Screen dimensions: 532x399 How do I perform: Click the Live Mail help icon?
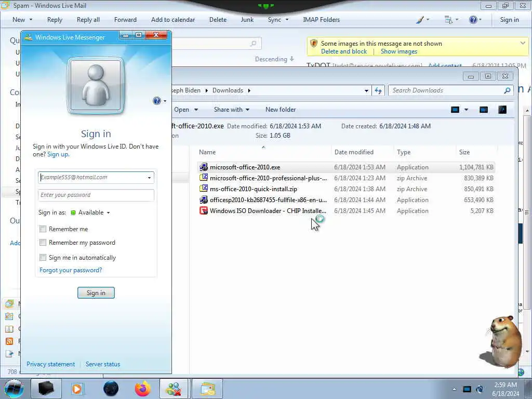[473, 20]
